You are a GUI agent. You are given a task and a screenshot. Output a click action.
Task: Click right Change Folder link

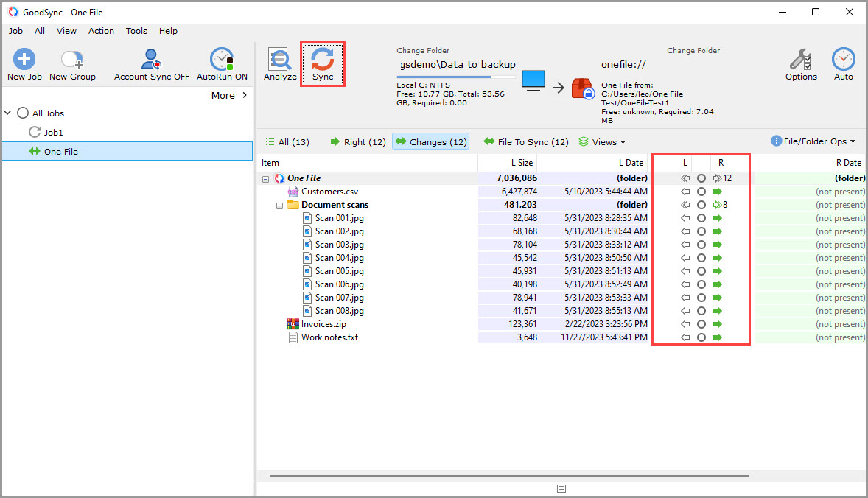point(693,50)
